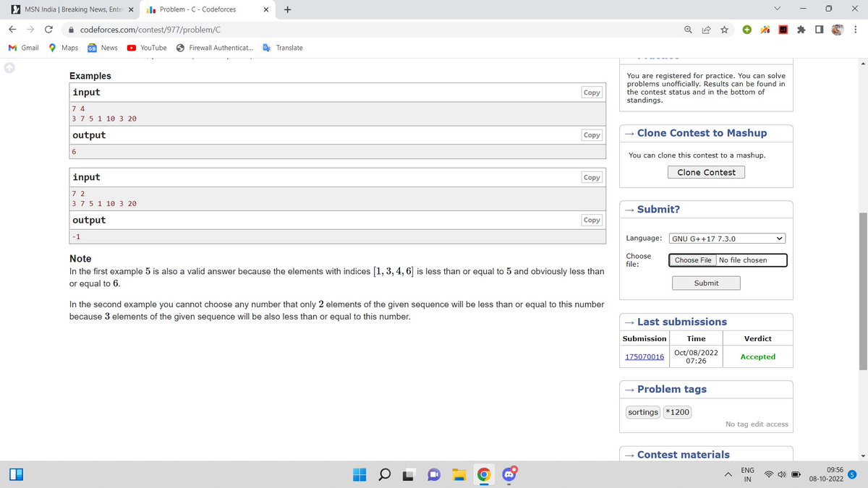Toggle the browser side panel
Screen dimensions: 868x488
[819, 30]
